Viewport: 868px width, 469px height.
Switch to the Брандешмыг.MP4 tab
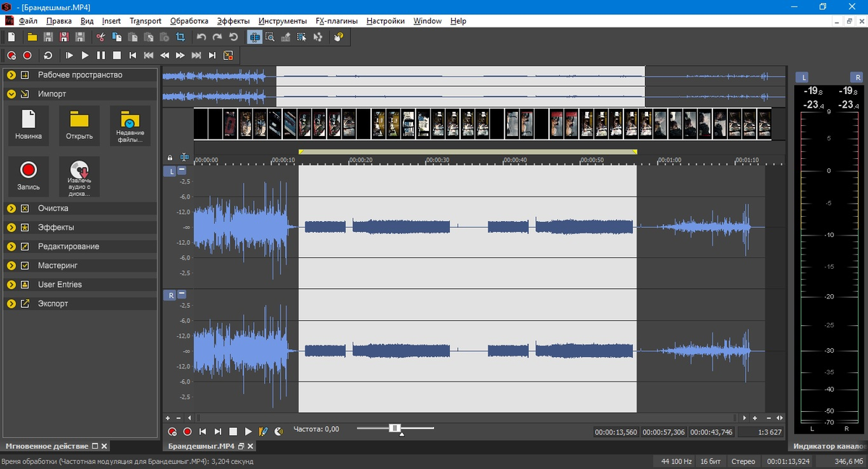coord(201,447)
